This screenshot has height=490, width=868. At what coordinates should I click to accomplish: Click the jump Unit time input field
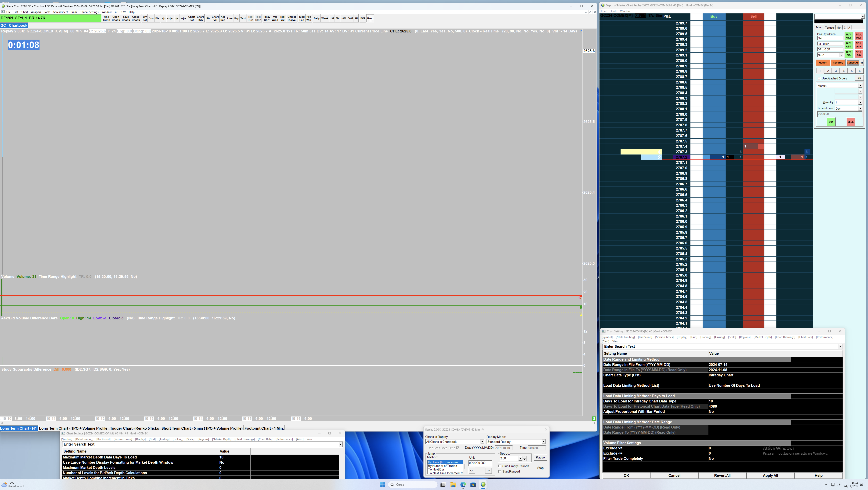pyautogui.click(x=480, y=463)
